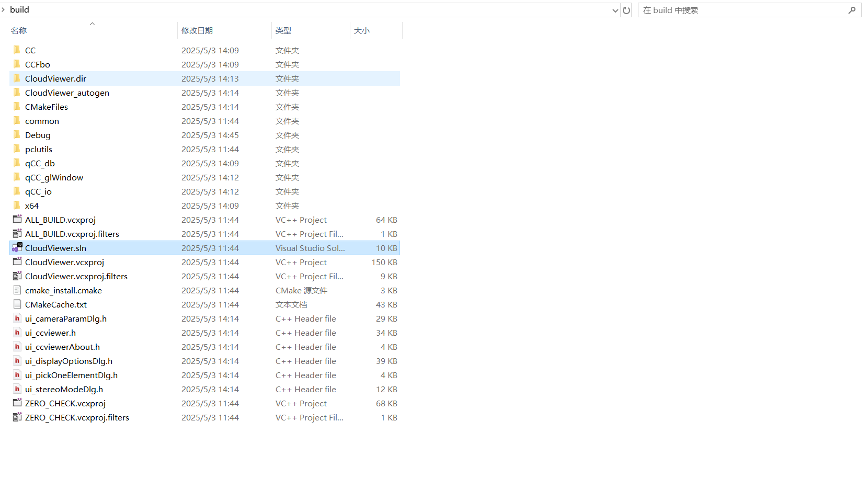The width and height of the screenshot is (868, 490).
Task: Click inside the build search box
Action: (x=732, y=10)
